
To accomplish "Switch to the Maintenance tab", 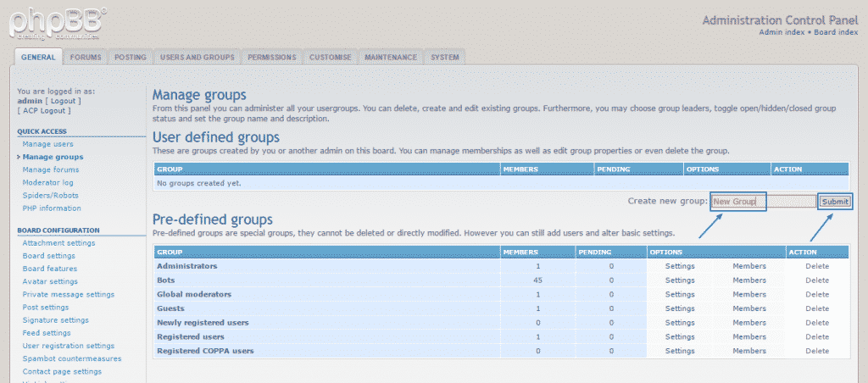I will 391,57.
